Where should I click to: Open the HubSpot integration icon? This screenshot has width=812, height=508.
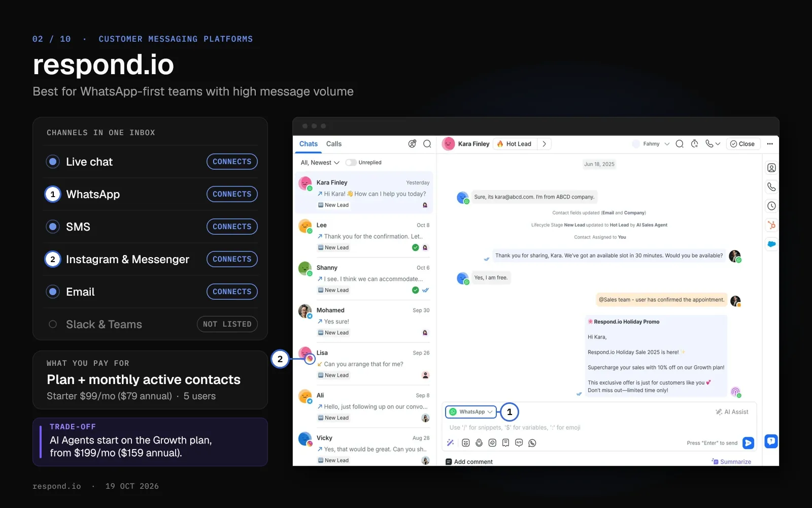pyautogui.click(x=771, y=225)
